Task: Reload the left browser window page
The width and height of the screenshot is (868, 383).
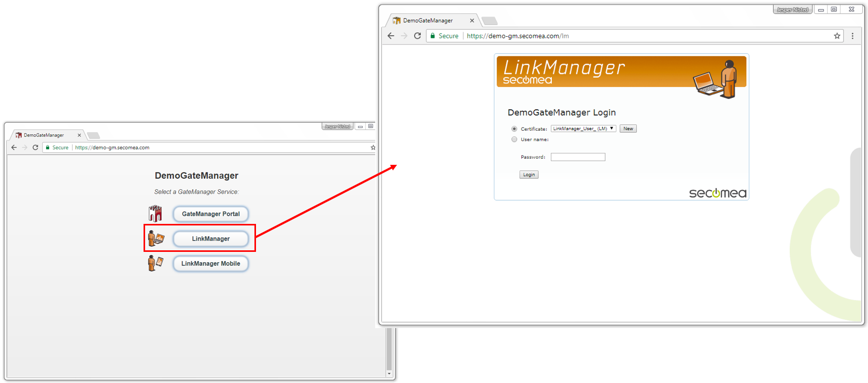Action: [35, 147]
